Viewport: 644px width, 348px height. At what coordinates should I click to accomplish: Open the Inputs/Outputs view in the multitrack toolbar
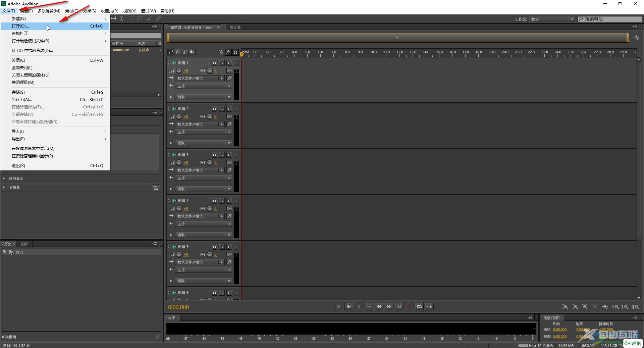(x=170, y=52)
